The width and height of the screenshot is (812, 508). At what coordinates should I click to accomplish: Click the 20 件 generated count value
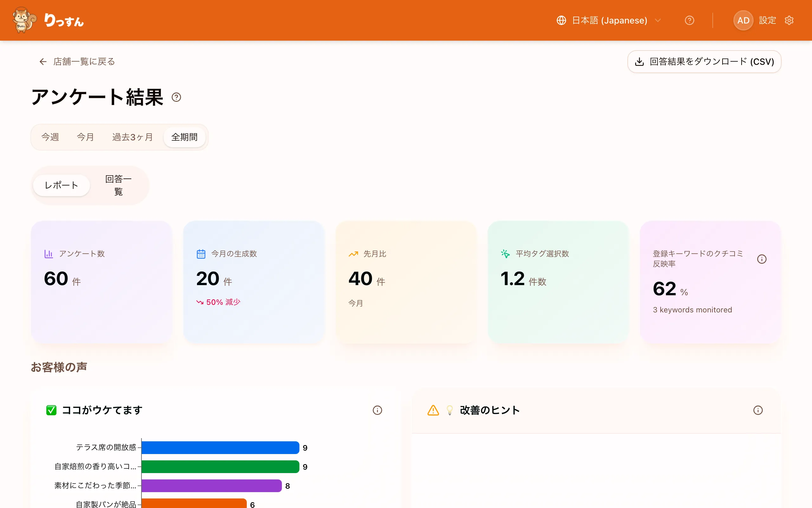click(x=214, y=279)
